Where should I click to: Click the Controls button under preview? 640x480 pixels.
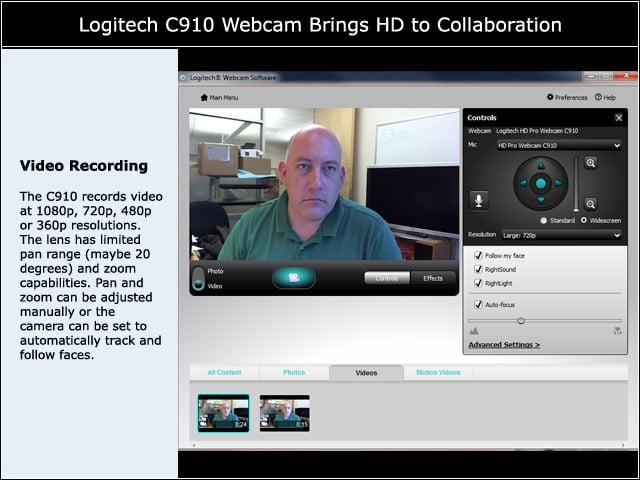(387, 278)
